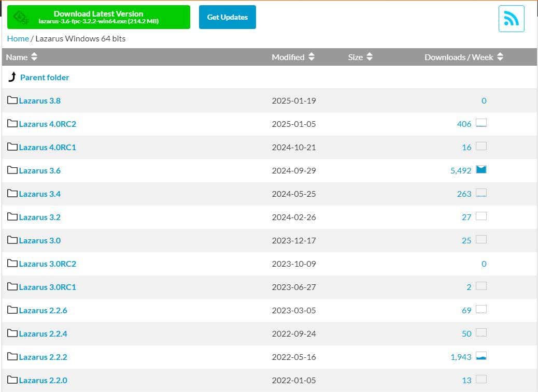Viewport: 538px width, 392px height.
Task: Click the Parent folder arrow icon
Action: tap(12, 77)
